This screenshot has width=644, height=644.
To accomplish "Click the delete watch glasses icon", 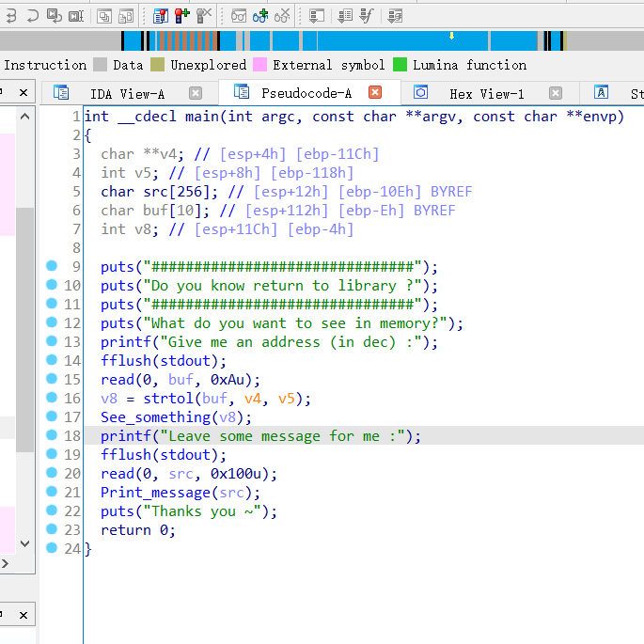I will (x=282, y=16).
